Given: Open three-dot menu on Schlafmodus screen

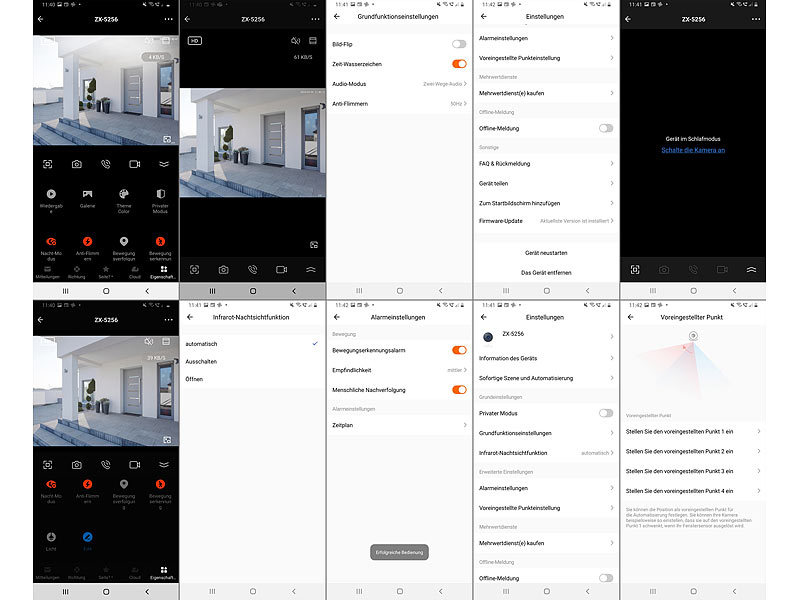Looking at the screenshot, I should coord(756,19).
